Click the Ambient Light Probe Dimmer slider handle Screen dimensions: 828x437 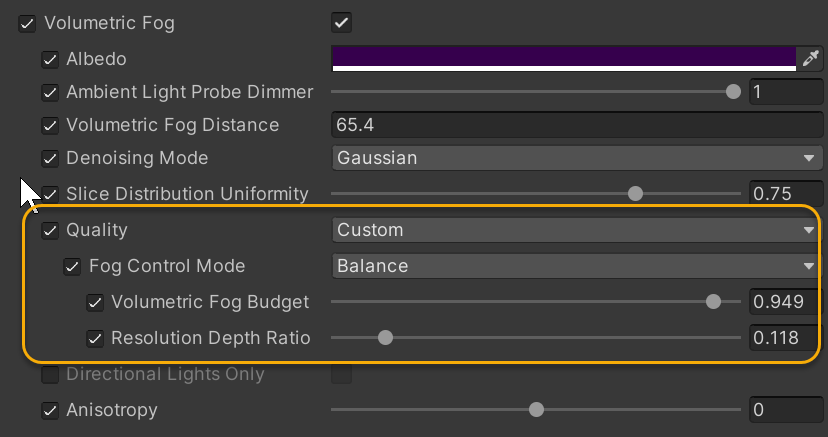click(733, 92)
